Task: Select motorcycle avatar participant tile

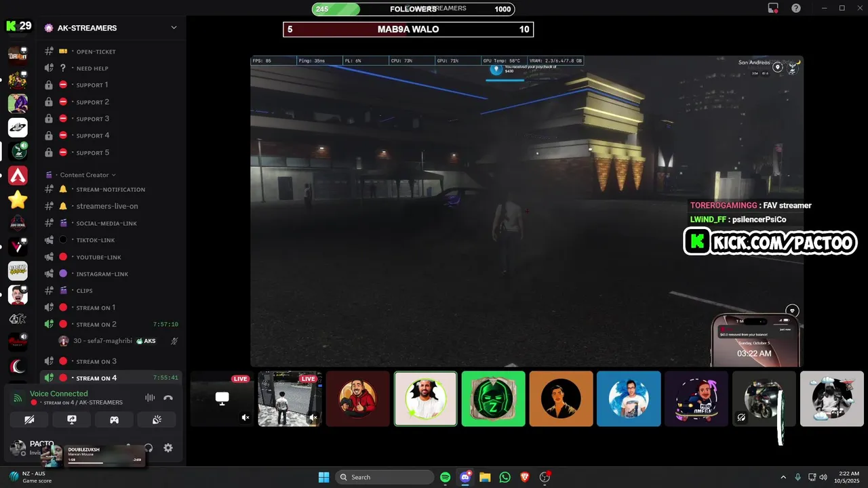Action: pos(764,399)
